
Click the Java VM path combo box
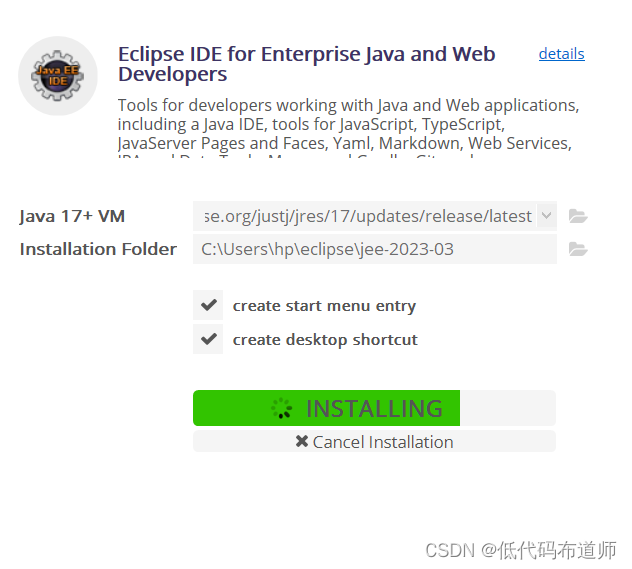(x=374, y=216)
